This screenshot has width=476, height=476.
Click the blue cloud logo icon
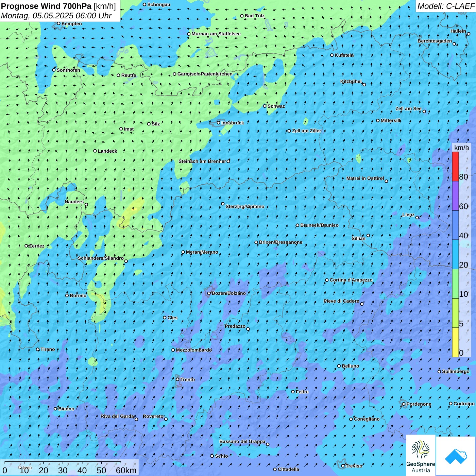456,456
